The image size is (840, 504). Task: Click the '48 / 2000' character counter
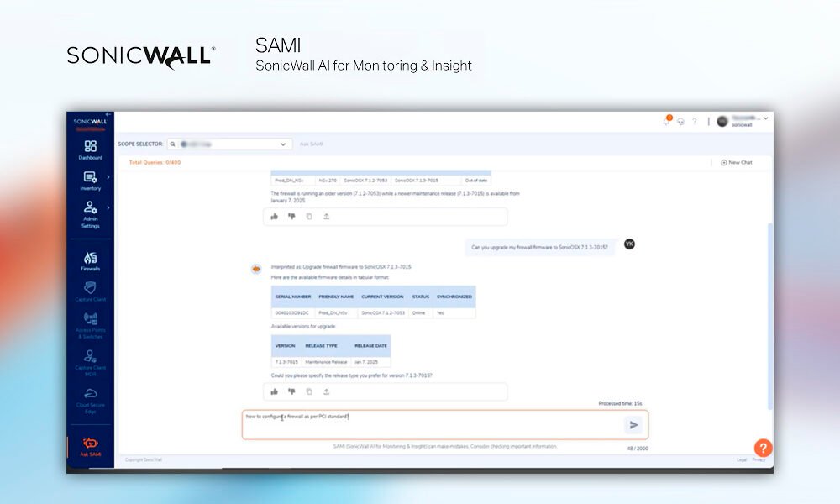pos(638,449)
